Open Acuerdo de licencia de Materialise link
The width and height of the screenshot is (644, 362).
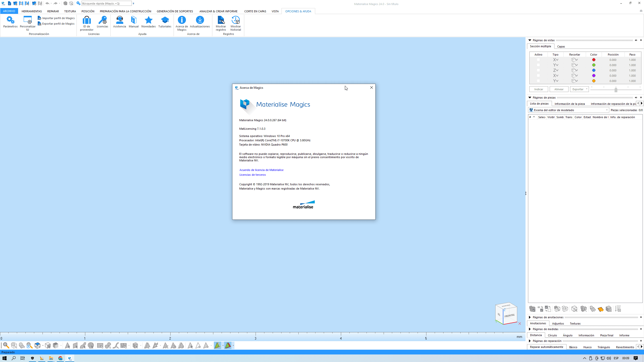261,170
